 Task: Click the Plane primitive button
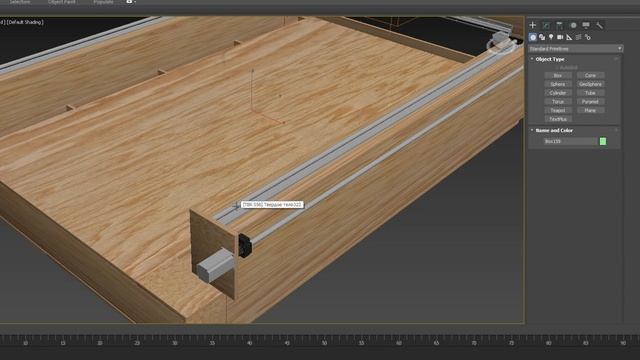[591, 111]
